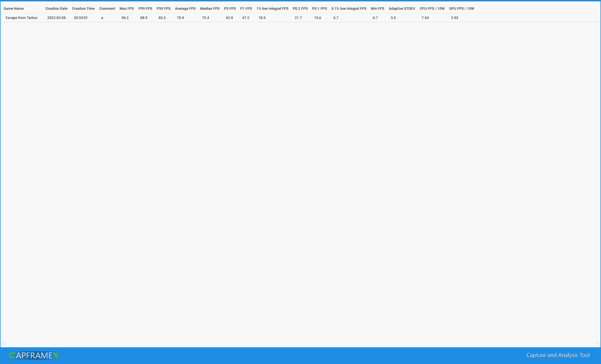Click the P0.2 FPS column header
The height and width of the screenshot is (364, 601).
pos(300,9)
